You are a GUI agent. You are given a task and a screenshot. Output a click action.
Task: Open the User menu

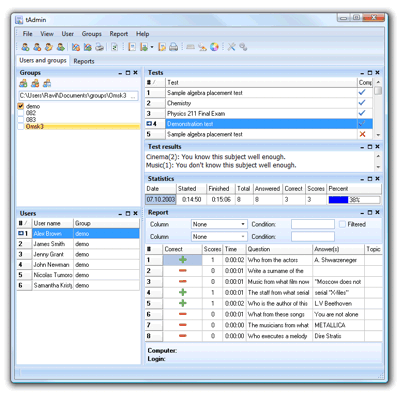68,34
